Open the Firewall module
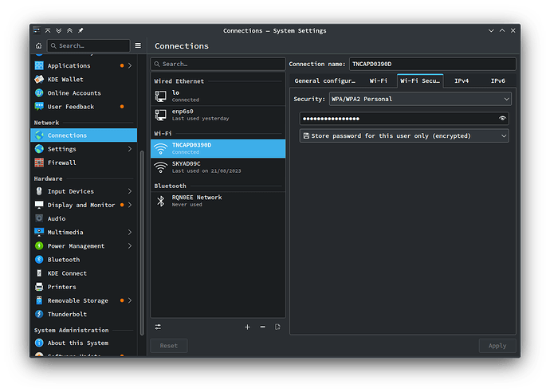Viewport: 550px width, 392px height. coord(84,163)
